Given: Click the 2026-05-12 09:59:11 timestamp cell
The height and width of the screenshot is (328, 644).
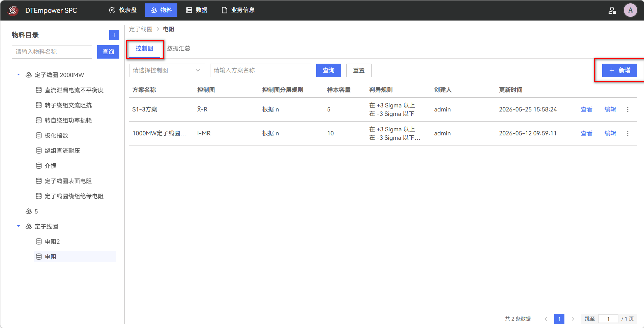Looking at the screenshot, I should click(528, 133).
